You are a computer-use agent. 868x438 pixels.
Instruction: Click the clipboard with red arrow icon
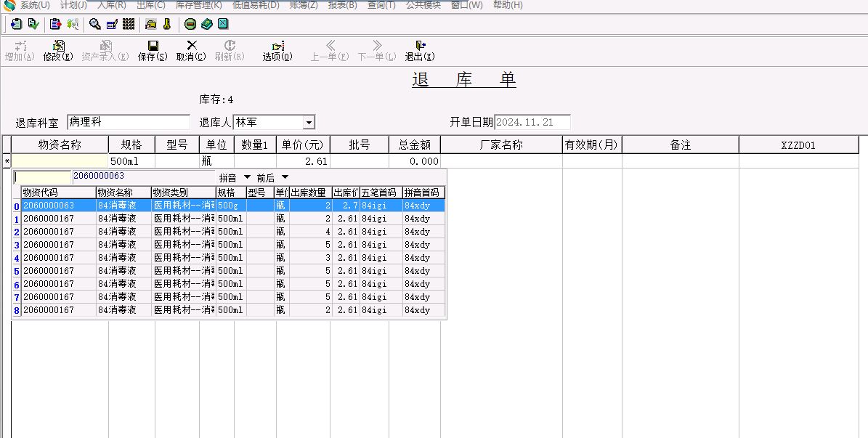[x=55, y=24]
